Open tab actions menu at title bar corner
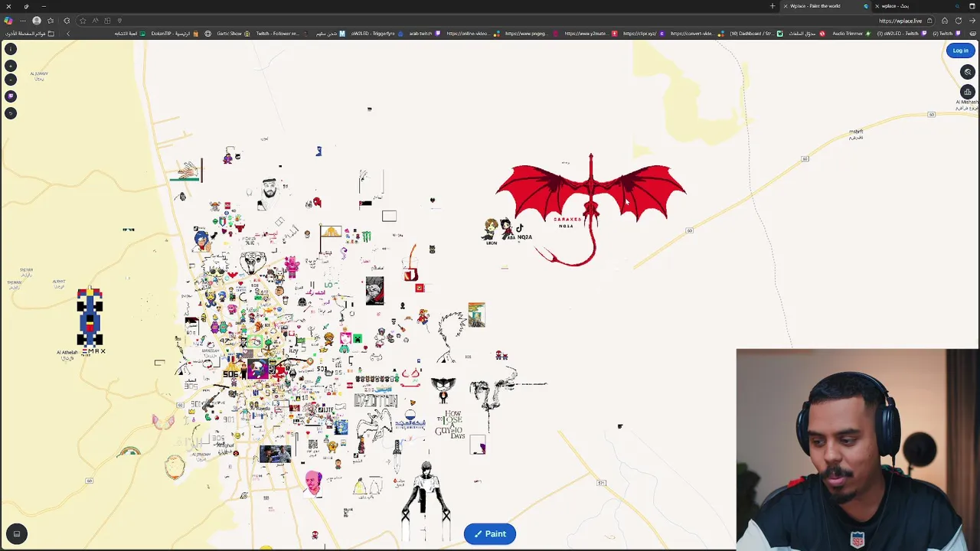Viewport: 980px width, 551px height. tap(972, 6)
